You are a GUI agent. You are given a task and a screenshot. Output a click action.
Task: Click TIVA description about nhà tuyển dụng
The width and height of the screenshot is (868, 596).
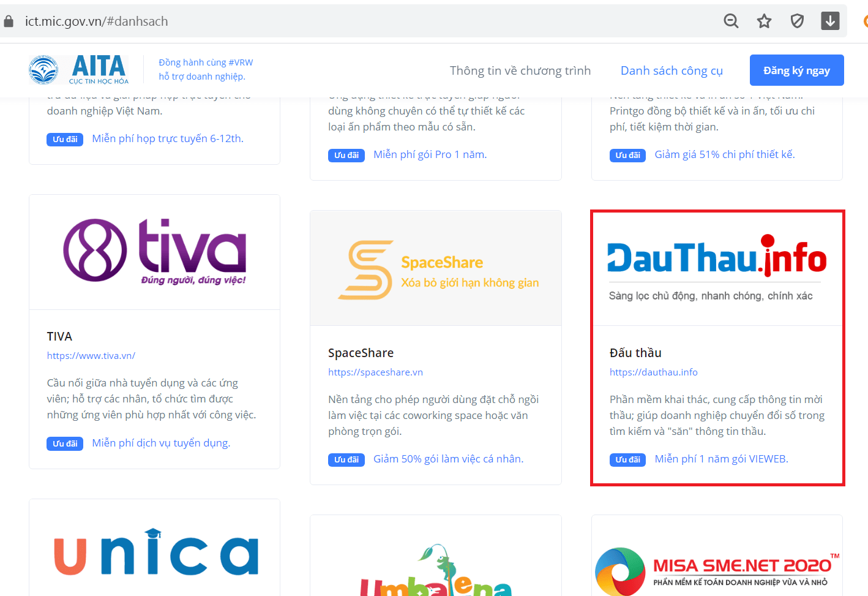pos(151,399)
